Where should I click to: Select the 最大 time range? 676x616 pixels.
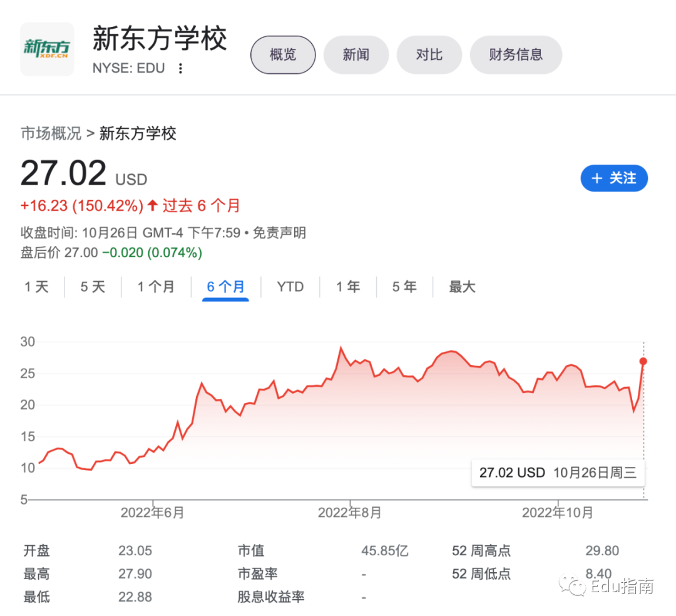pyautogui.click(x=462, y=287)
